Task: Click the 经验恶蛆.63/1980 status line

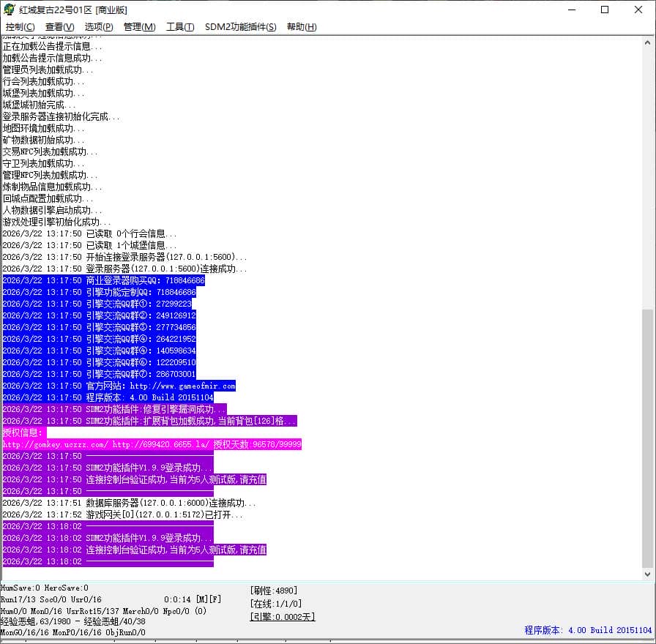Action: (72, 621)
